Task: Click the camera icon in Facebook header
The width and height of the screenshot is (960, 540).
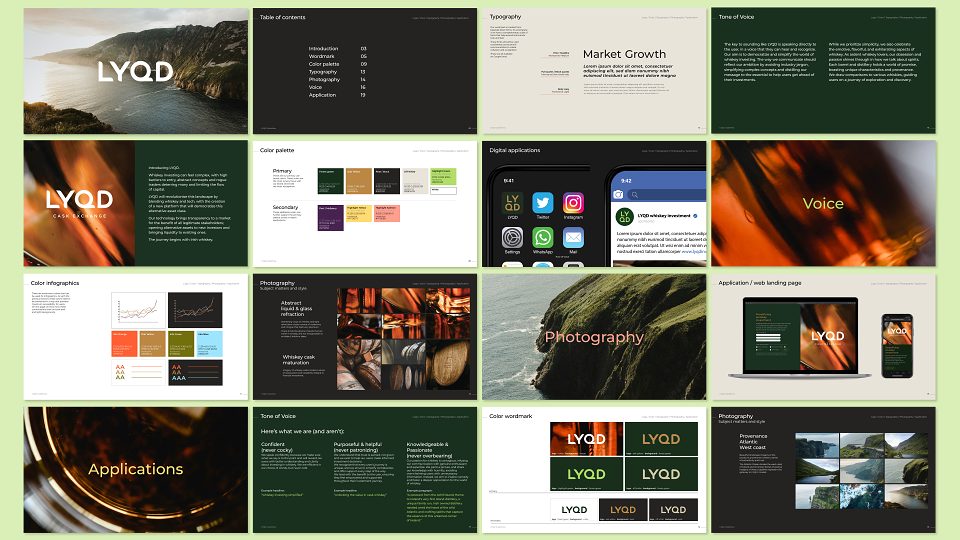Action: [x=618, y=194]
